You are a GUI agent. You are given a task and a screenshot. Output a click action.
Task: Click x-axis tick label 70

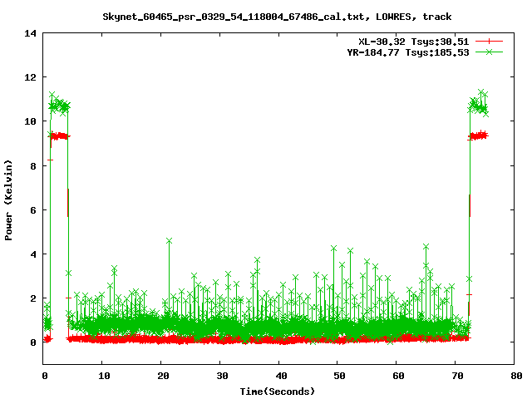[x=458, y=376]
